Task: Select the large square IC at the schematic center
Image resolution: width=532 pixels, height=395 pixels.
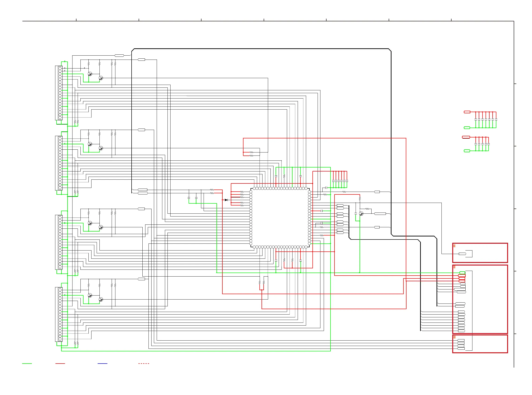Action: coord(280,218)
